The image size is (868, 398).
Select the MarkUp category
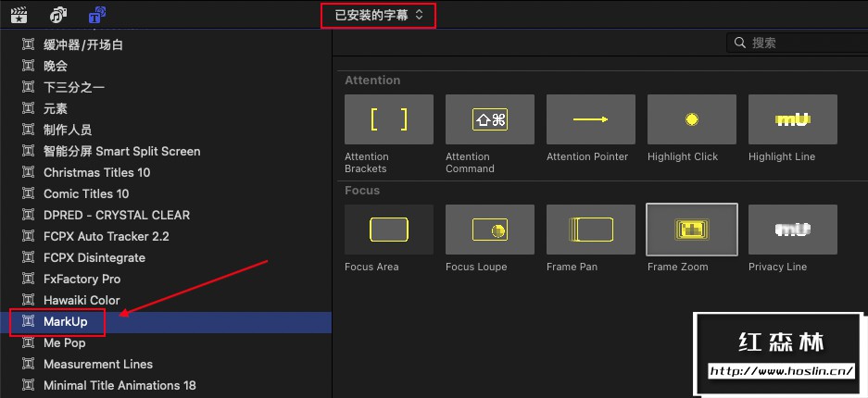click(x=166, y=321)
